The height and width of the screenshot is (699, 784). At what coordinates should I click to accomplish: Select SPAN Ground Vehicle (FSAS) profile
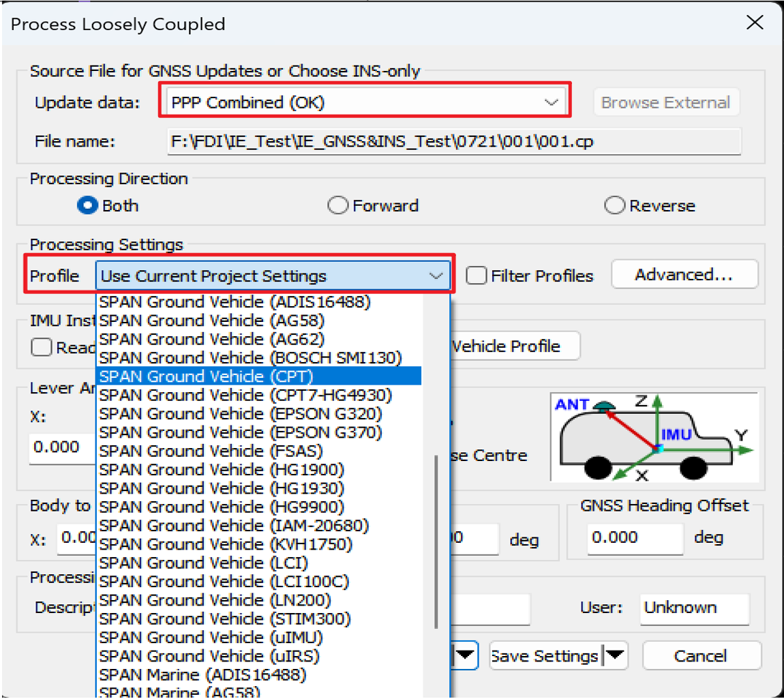coord(259,451)
